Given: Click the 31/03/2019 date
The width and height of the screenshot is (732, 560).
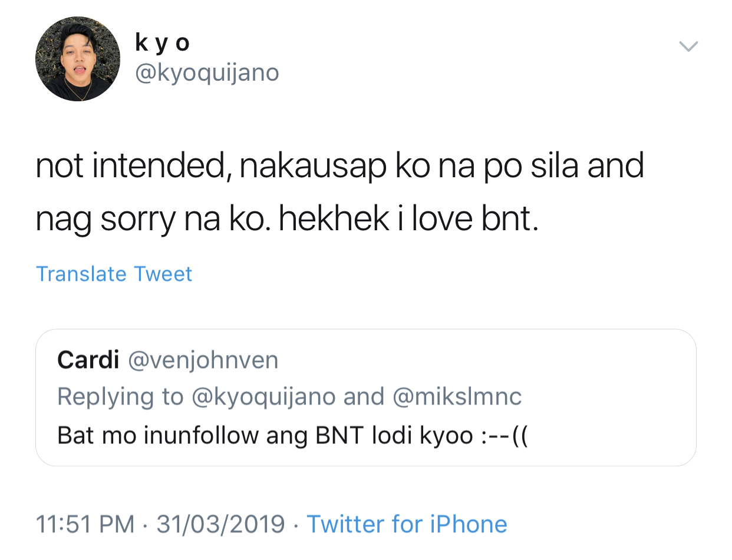Looking at the screenshot, I should pos(220,524).
